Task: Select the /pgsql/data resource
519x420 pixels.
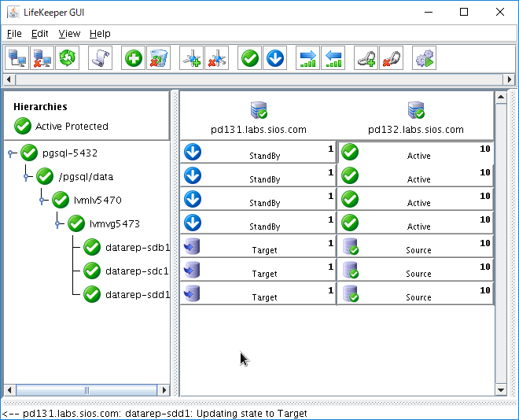Action: pyautogui.click(x=86, y=177)
